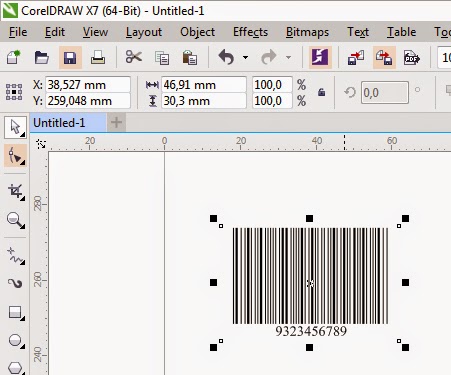Click the angle of rotation field

[x=385, y=92]
